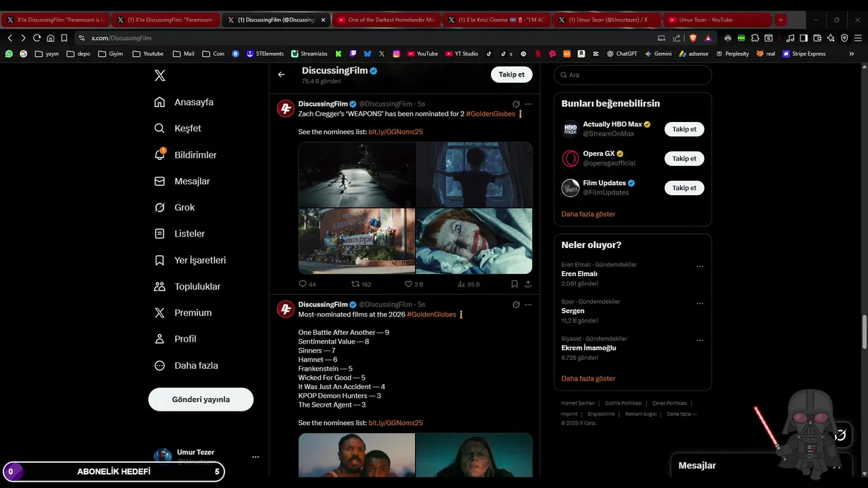Reload the page with the refresh icon
The image size is (868, 488).
(37, 38)
